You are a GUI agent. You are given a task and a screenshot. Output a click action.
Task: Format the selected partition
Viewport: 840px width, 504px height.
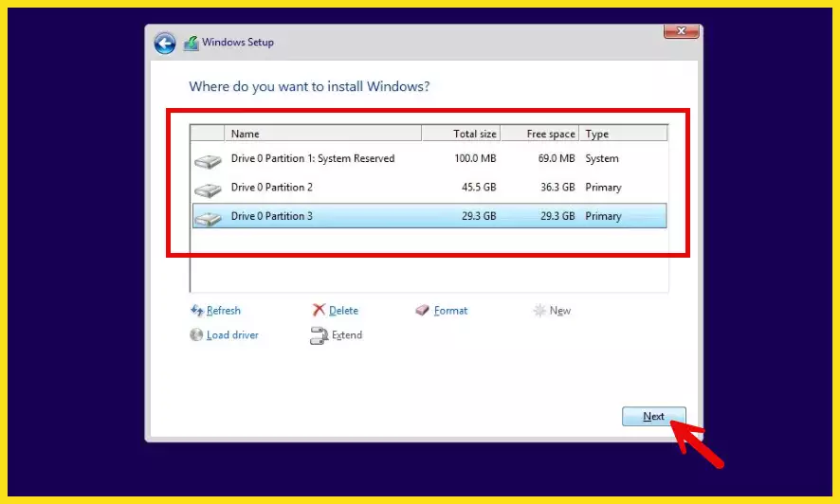[x=450, y=311]
